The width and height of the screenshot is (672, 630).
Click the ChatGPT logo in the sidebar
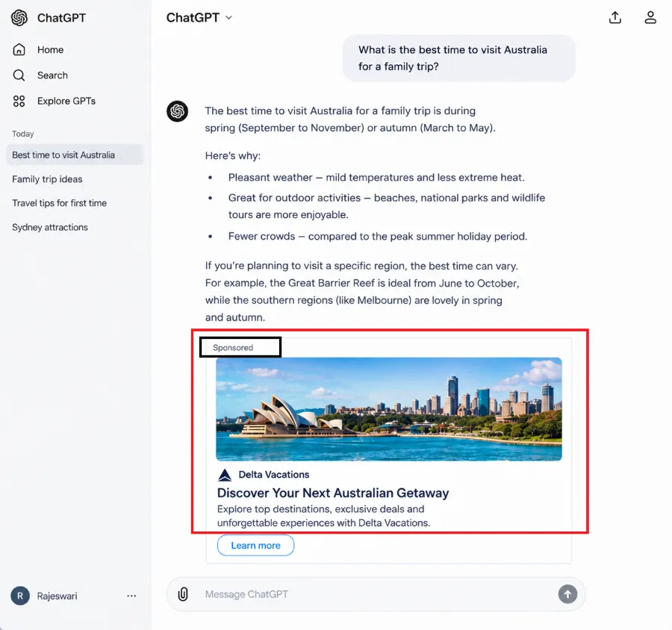click(x=19, y=18)
